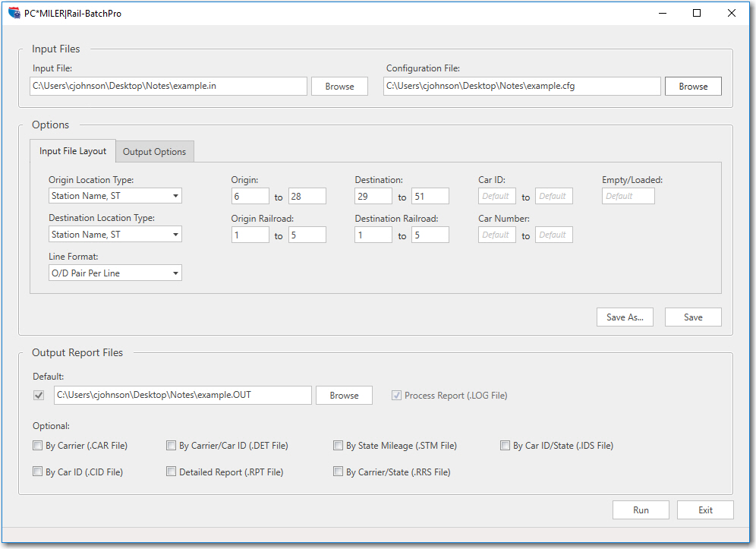The width and height of the screenshot is (756, 549).
Task: Switch to the Input File Layout tab
Action: (x=73, y=151)
